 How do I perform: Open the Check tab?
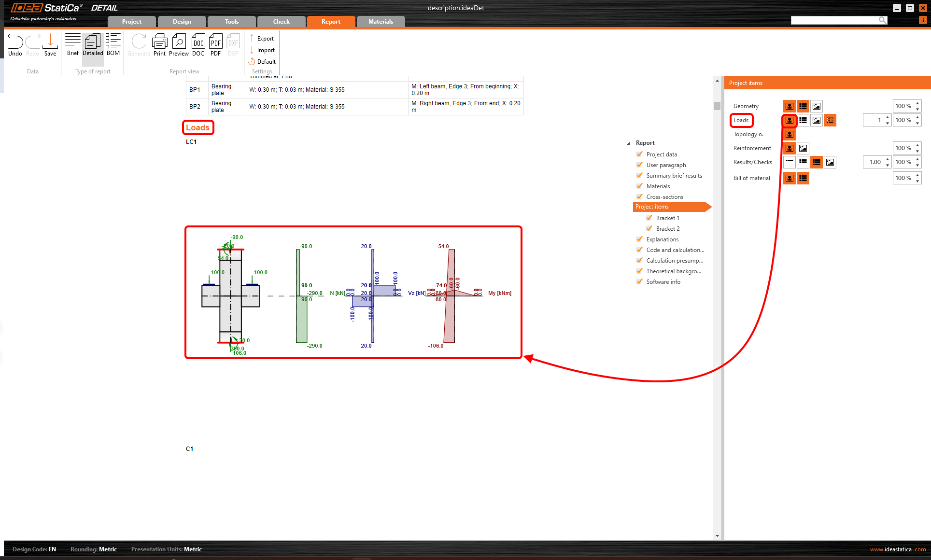(x=281, y=22)
